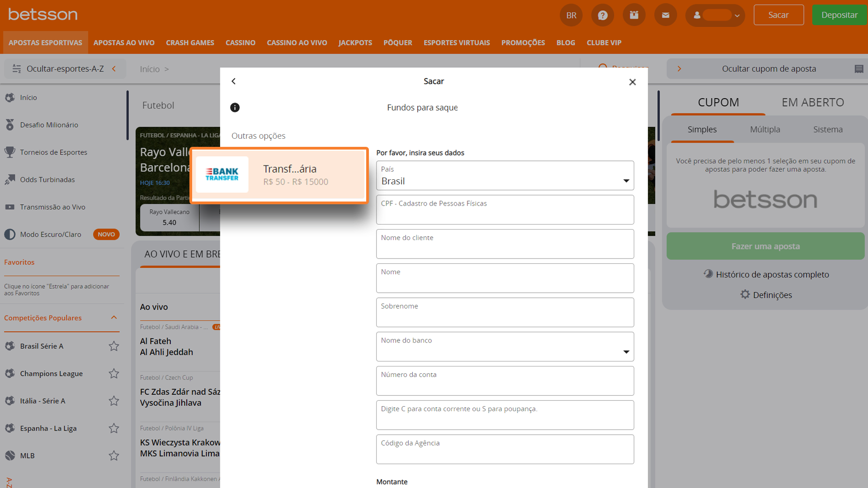
Task: Open the Nome do banco dropdown
Action: click(505, 347)
